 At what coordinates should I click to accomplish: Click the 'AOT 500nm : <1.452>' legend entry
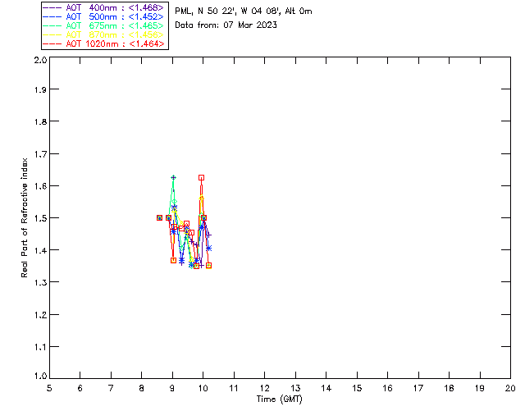click(x=103, y=16)
